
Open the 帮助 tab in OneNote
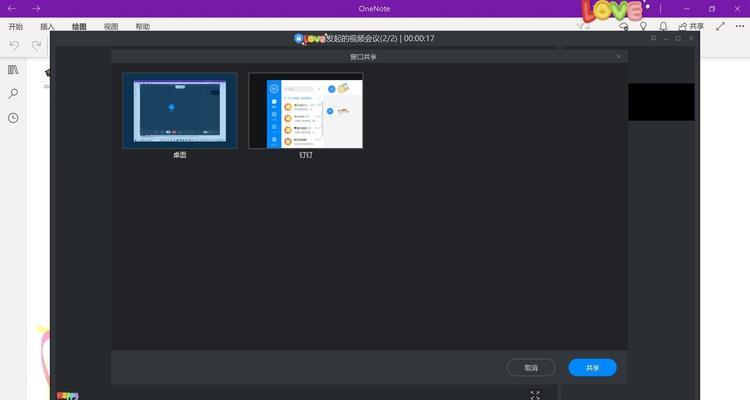tap(143, 26)
